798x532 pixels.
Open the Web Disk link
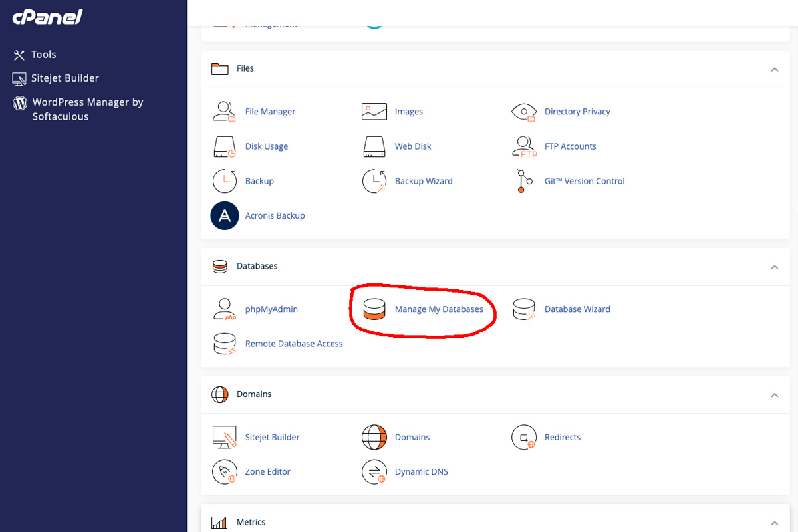pyautogui.click(x=413, y=146)
